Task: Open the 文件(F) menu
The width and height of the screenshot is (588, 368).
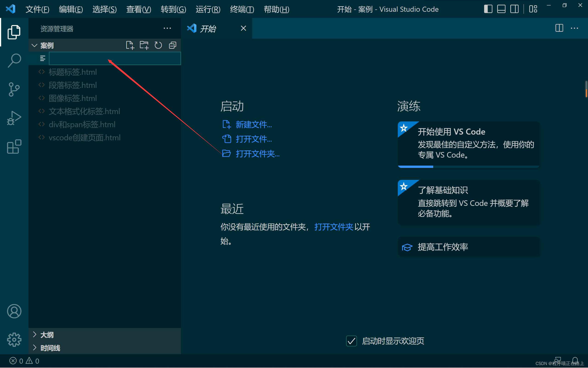Action: click(x=37, y=9)
